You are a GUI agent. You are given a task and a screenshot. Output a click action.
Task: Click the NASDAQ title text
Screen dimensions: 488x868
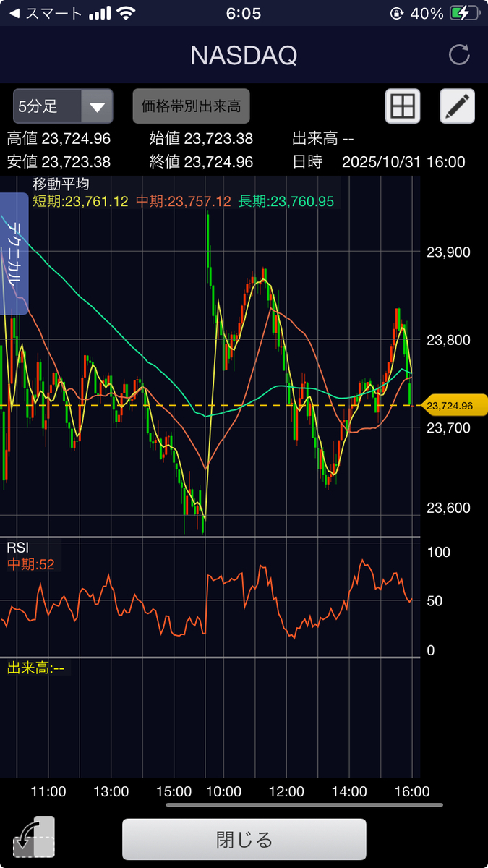244,56
